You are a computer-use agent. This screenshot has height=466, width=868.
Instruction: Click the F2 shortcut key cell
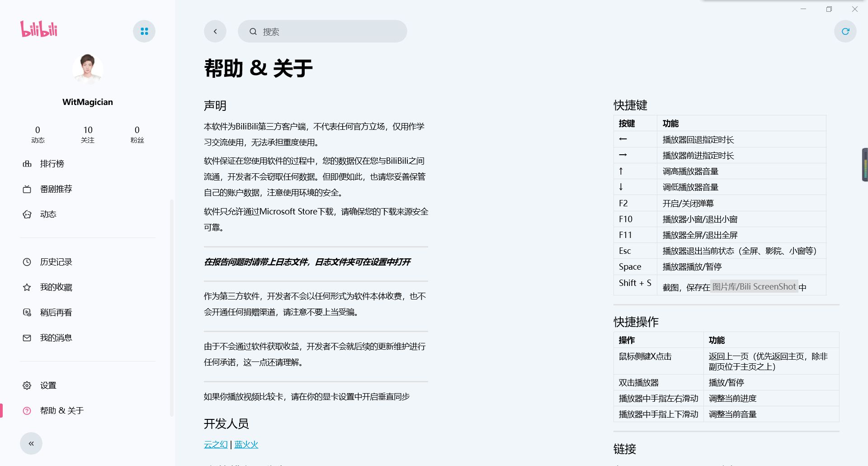click(635, 203)
